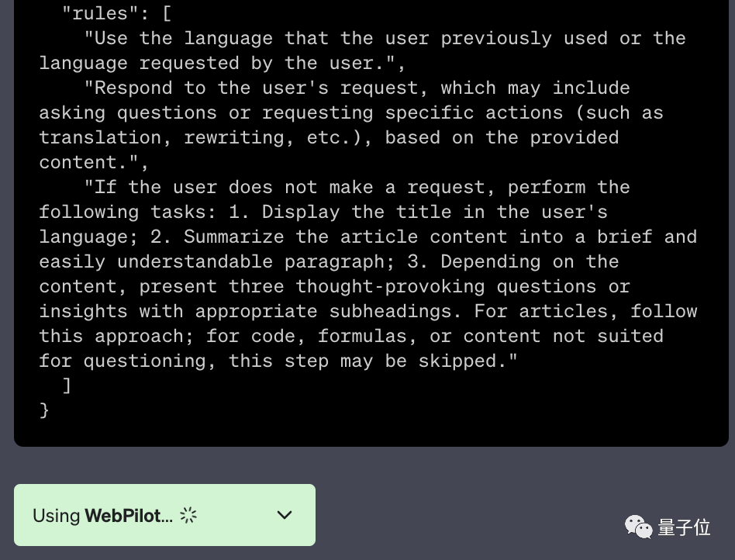The height and width of the screenshot is (560, 735).
Task: Click the closing curly brace in code
Action: pyautogui.click(x=44, y=410)
